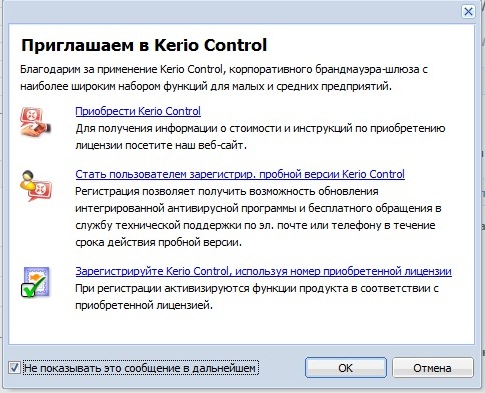This screenshot has height=393, width=485.
Task: Confirm the dialog with the OK button
Action: click(x=346, y=368)
